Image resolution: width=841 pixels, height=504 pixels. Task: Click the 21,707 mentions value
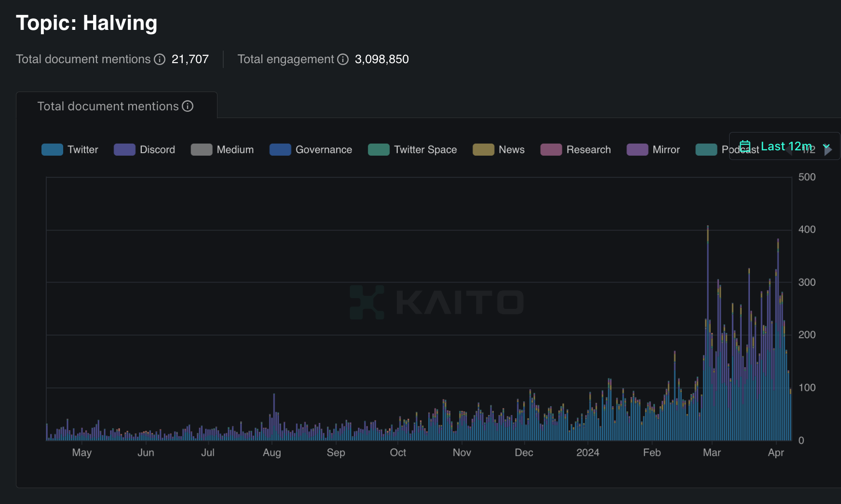click(x=190, y=59)
